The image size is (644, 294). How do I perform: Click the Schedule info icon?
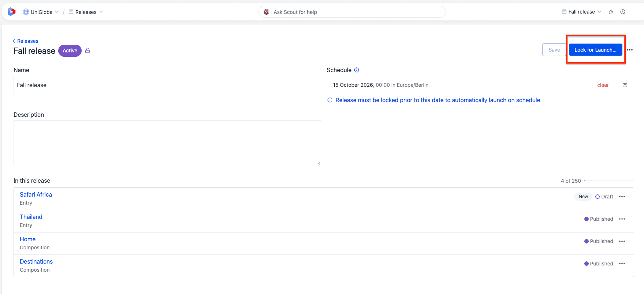coord(357,70)
